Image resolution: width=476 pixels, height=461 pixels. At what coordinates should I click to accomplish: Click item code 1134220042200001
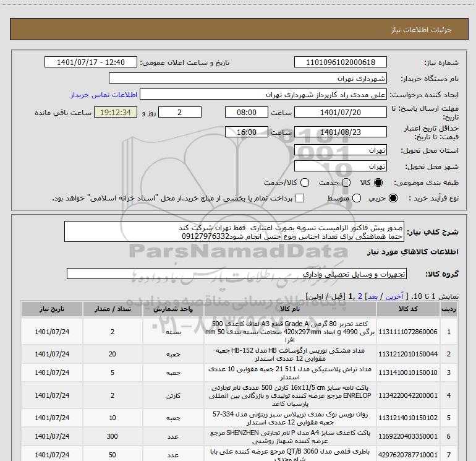tap(408, 395)
